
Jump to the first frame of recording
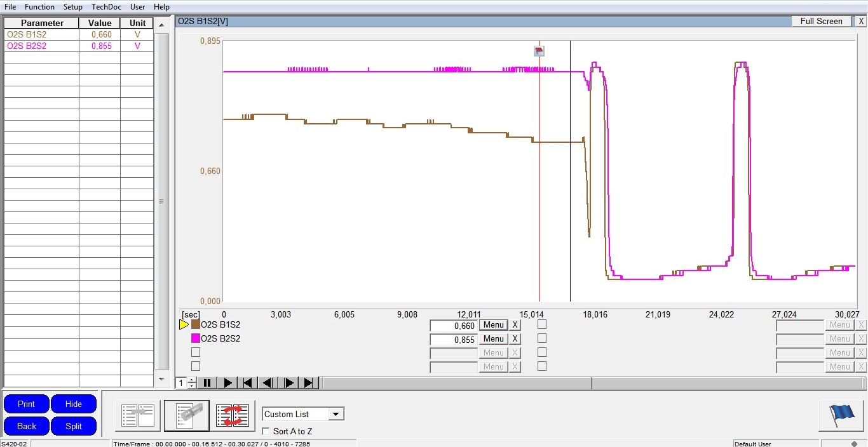[248, 383]
